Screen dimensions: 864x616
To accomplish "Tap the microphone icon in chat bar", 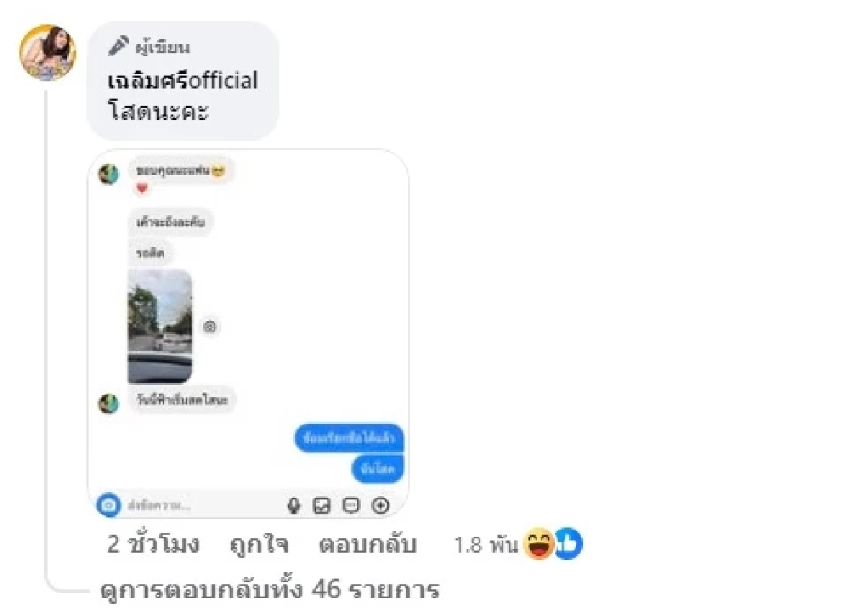I will point(293,506).
